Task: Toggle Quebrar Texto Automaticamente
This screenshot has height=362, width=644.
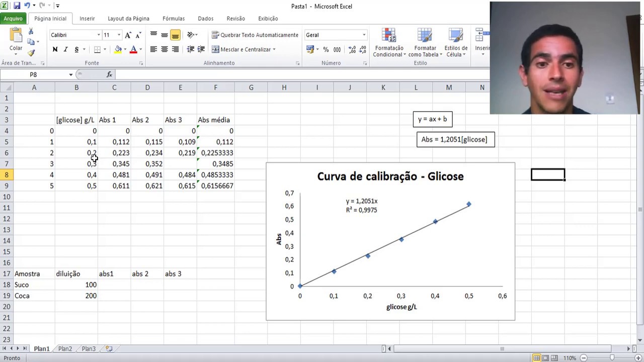Action: 255,35
